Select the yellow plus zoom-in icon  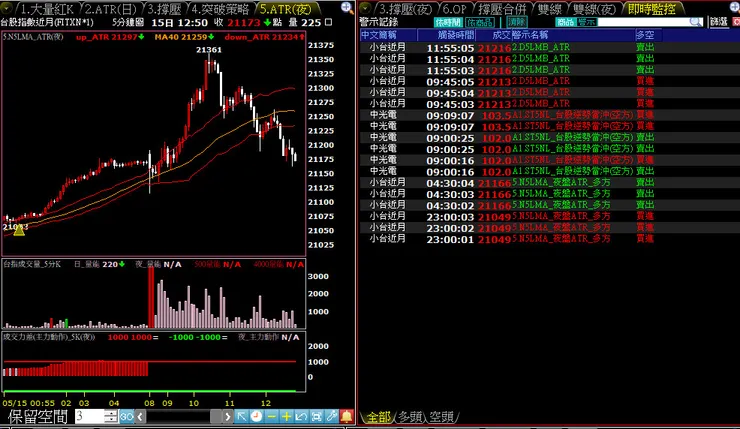click(286, 416)
